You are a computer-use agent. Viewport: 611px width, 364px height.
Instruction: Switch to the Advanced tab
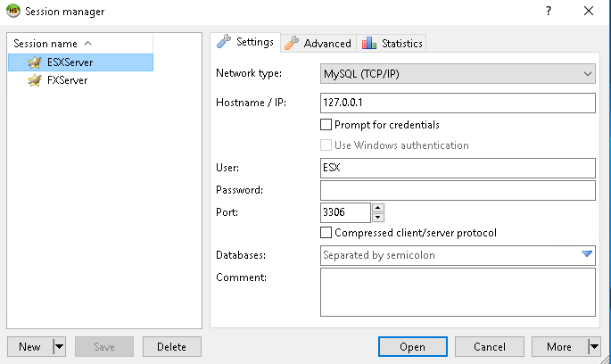pyautogui.click(x=318, y=43)
